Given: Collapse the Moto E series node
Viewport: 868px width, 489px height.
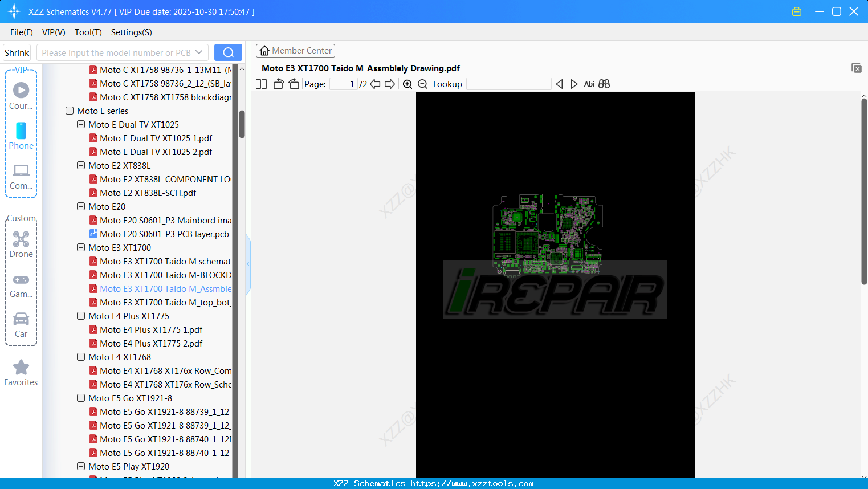Looking at the screenshot, I should tap(70, 111).
